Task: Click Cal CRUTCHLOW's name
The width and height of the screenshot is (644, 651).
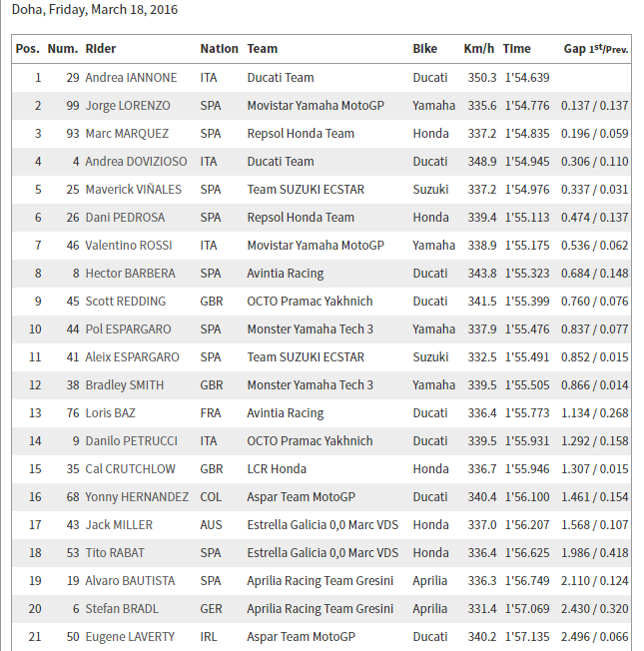Action: (129, 468)
